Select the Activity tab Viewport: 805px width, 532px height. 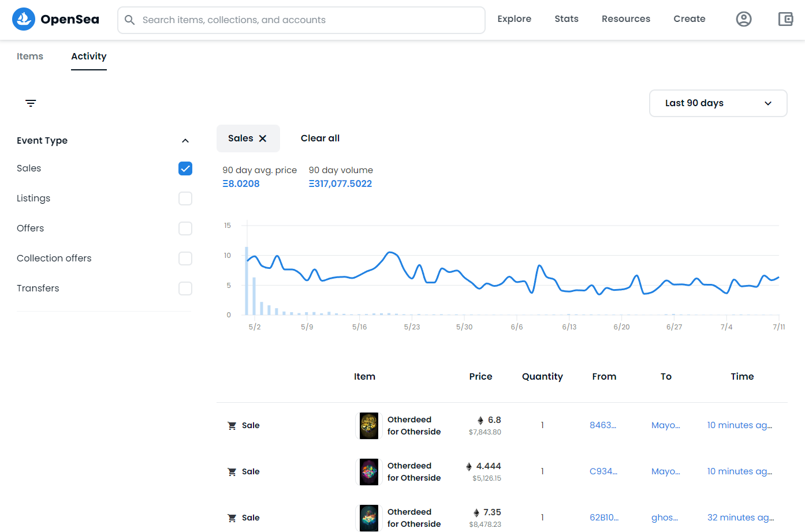[89, 56]
